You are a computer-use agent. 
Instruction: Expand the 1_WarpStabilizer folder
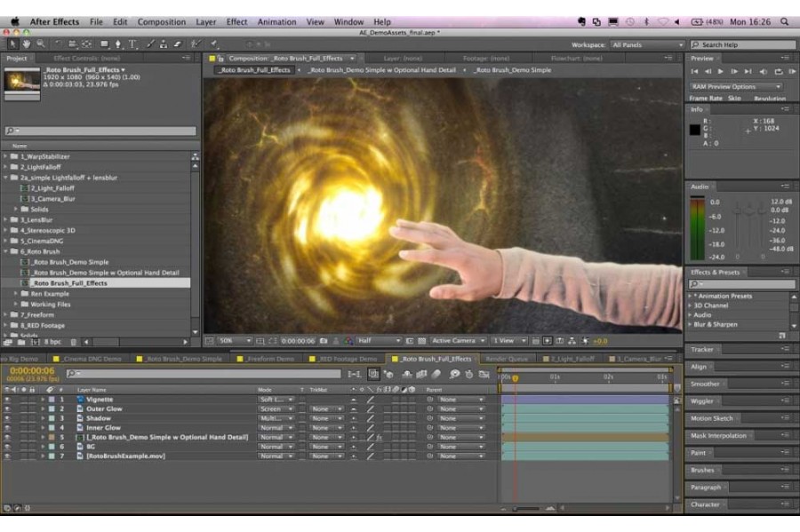click(x=5, y=156)
